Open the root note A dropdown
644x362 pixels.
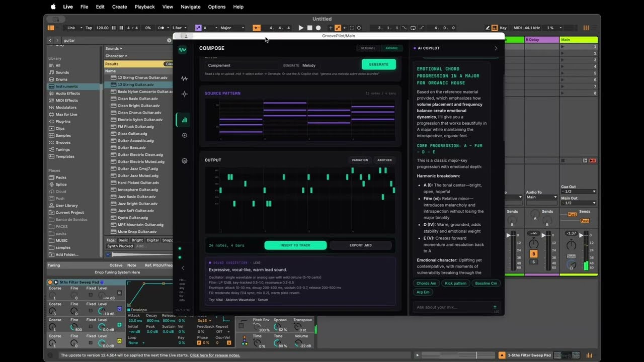click(x=210, y=28)
